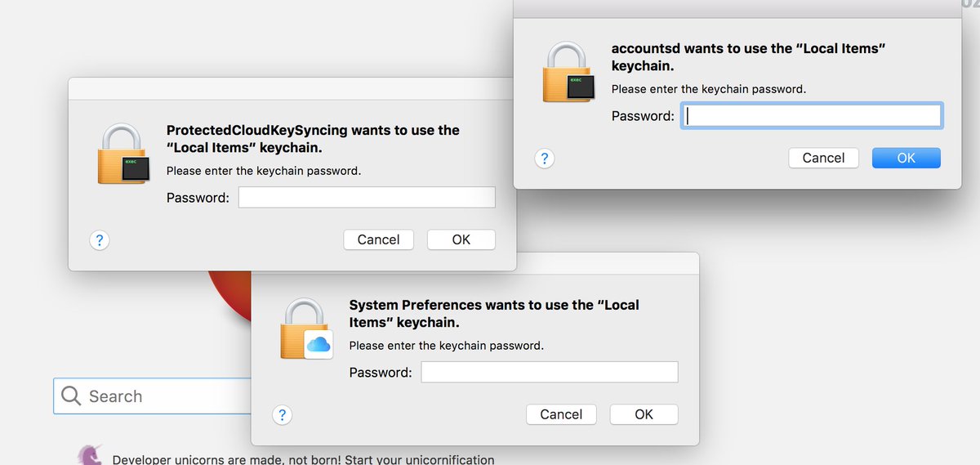Focus the accountsd dialog Password field
The image size is (980, 465).
point(812,115)
